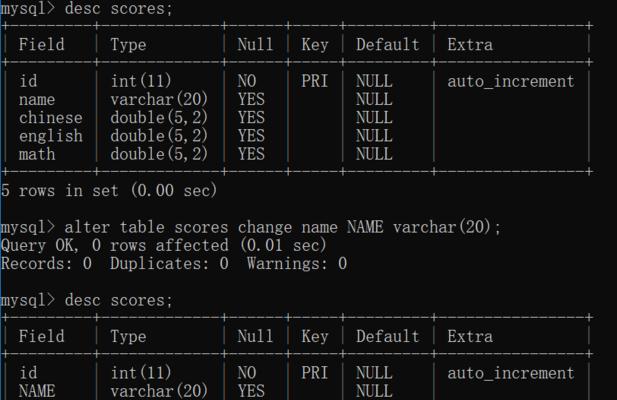Click the 'Records: 0 Duplicates: 0 Warnings: 0' line
The height and width of the screenshot is (400, 617).
(174, 264)
